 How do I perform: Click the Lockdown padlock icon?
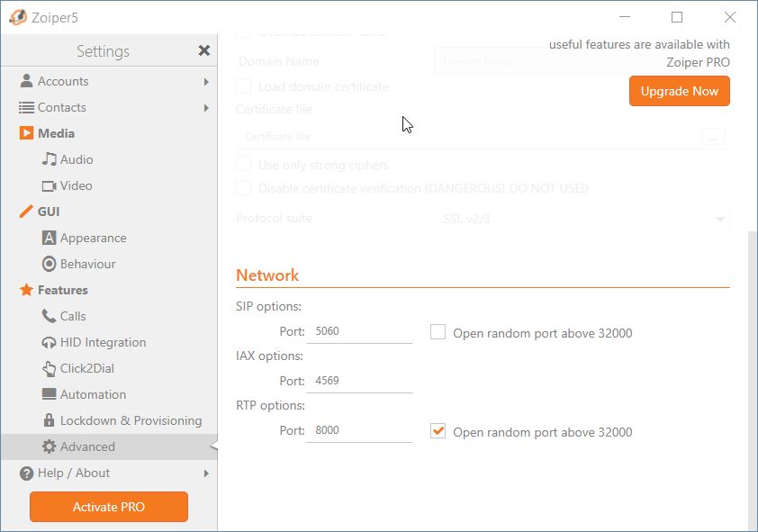[x=49, y=419]
